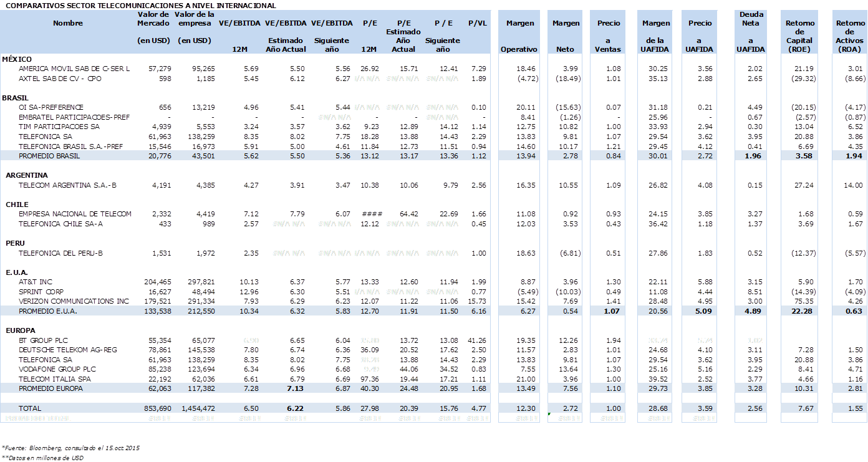Image resolution: width=868 pixels, height=462 pixels.
Task: Select America Movil market value 57,279
Action: (160, 69)
